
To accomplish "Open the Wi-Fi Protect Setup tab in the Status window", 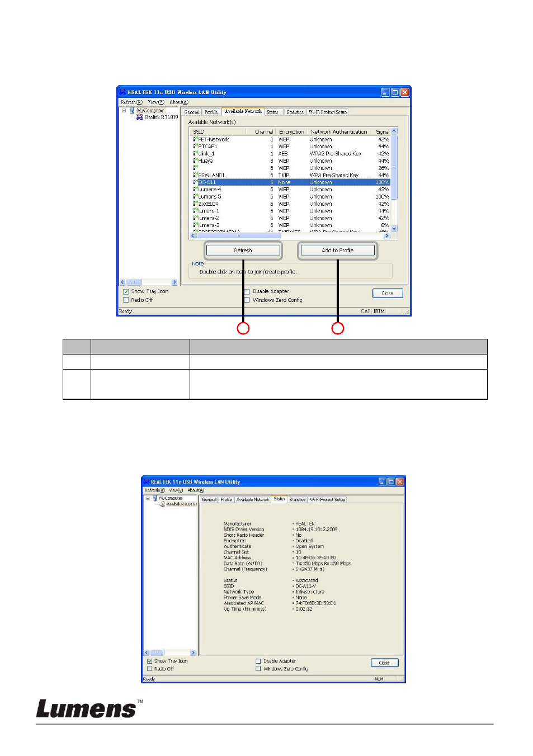I will 327,499.
